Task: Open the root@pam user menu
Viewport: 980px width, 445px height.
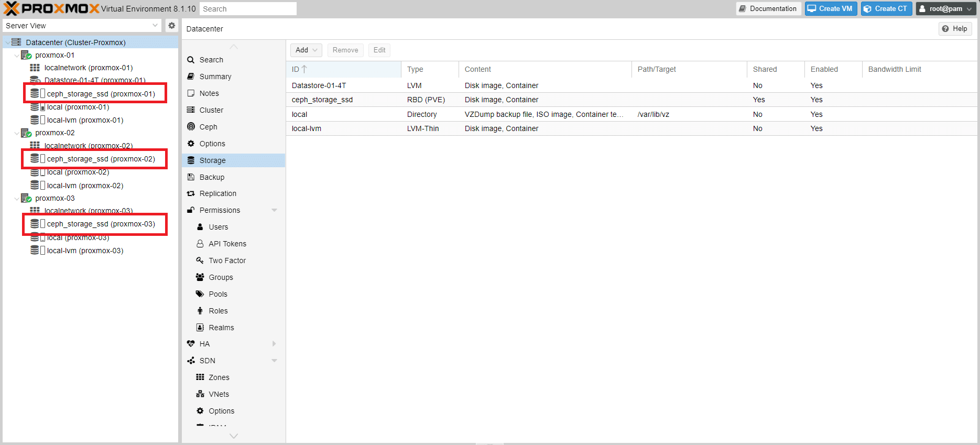Action: 946,8
